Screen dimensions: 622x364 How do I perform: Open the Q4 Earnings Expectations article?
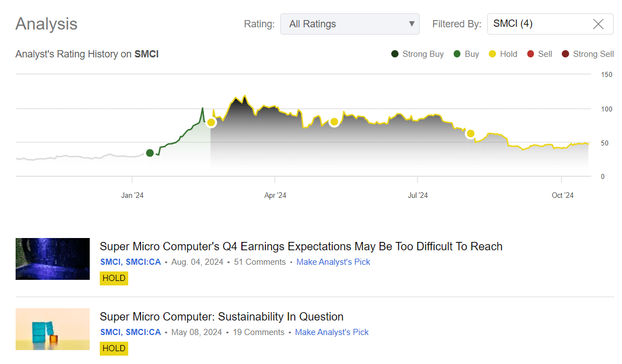(x=301, y=246)
